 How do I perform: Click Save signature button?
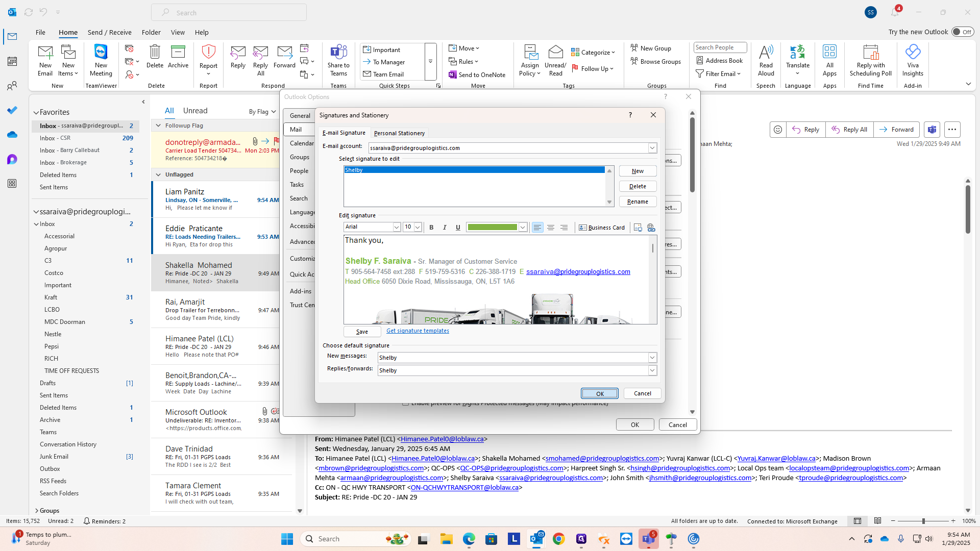point(362,332)
